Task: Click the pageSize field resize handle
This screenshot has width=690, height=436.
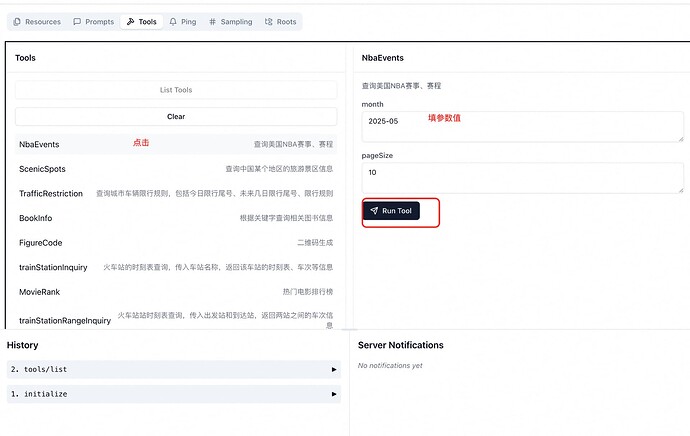Action: 681,191
